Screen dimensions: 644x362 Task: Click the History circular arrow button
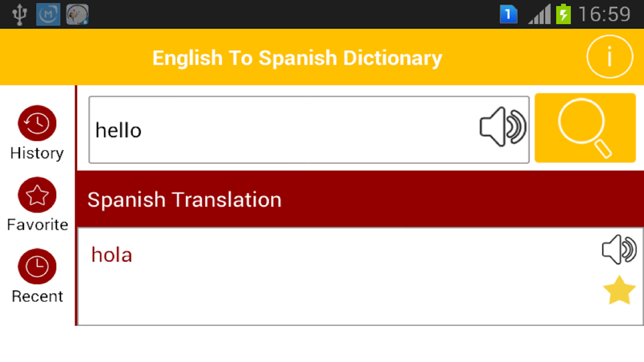(37, 123)
